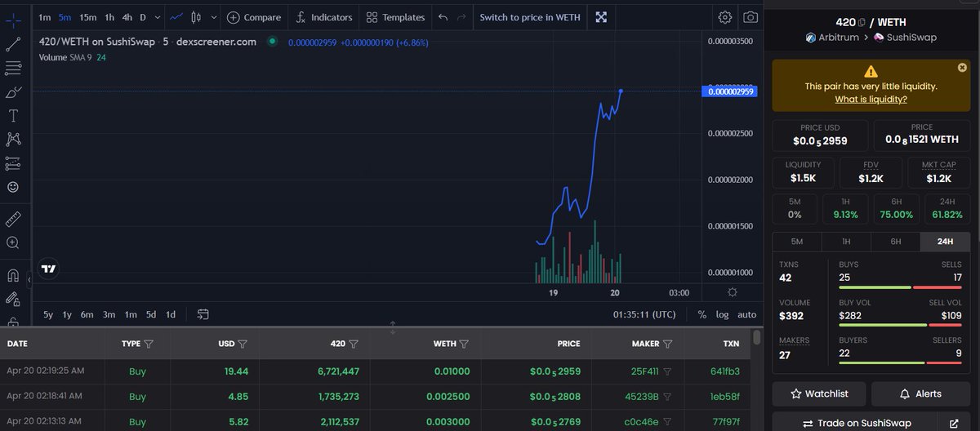Open transaction 641fb3
The image size is (980, 431).
point(725,371)
